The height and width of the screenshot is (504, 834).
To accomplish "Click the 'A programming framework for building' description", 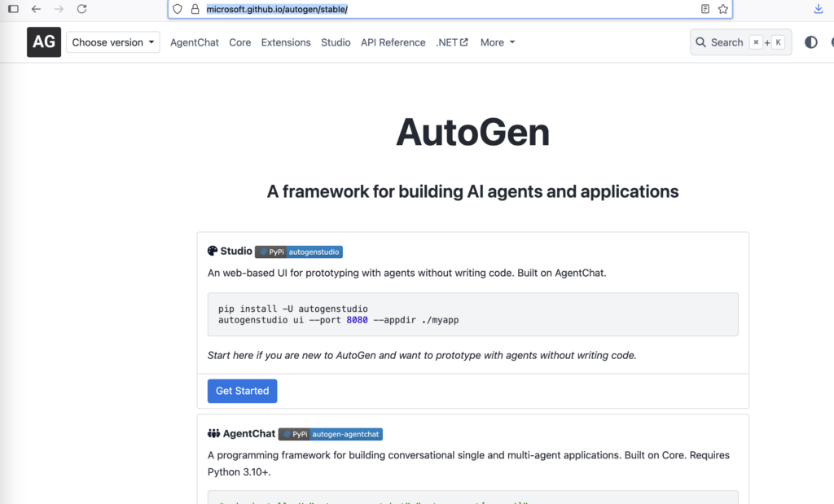I will pos(468,463).
